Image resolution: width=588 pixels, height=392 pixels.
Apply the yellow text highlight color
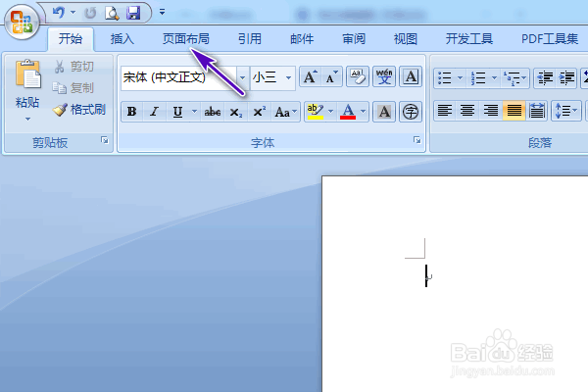coord(316,112)
